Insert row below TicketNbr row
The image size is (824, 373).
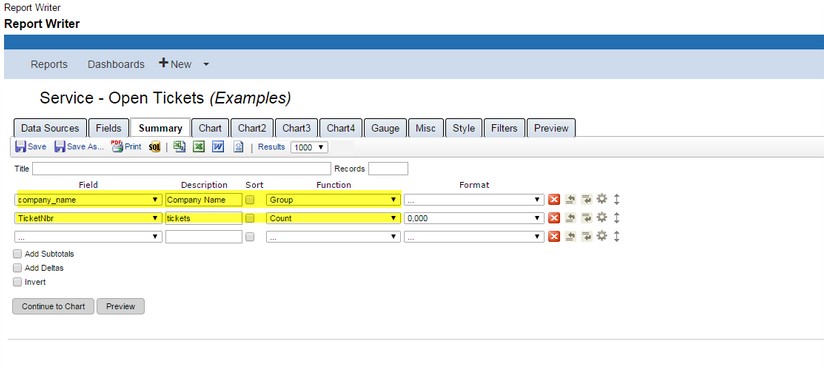586,218
